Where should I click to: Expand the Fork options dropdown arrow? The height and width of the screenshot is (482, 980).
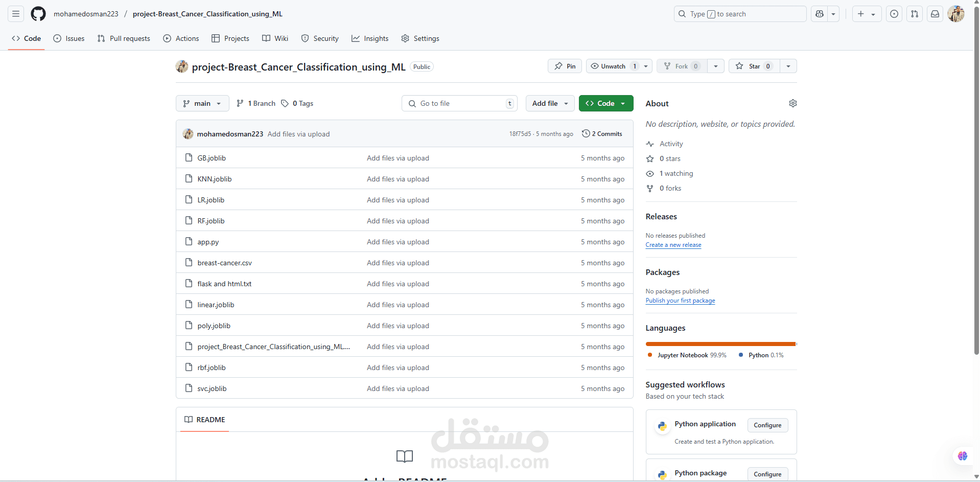[x=716, y=66]
